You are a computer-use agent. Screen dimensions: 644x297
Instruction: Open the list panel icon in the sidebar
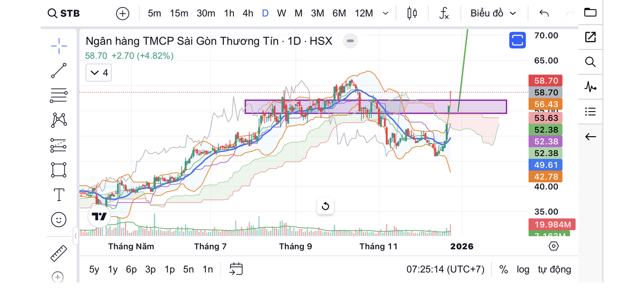(x=590, y=112)
